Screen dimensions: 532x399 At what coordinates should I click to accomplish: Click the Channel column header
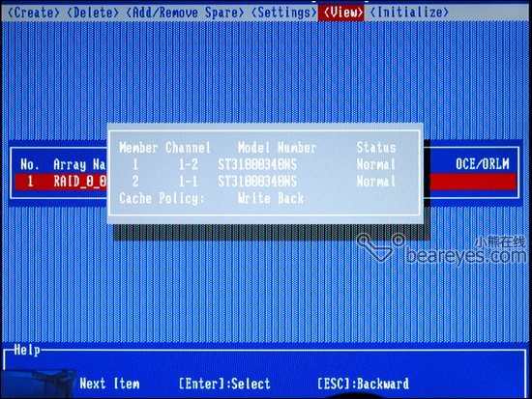point(188,148)
